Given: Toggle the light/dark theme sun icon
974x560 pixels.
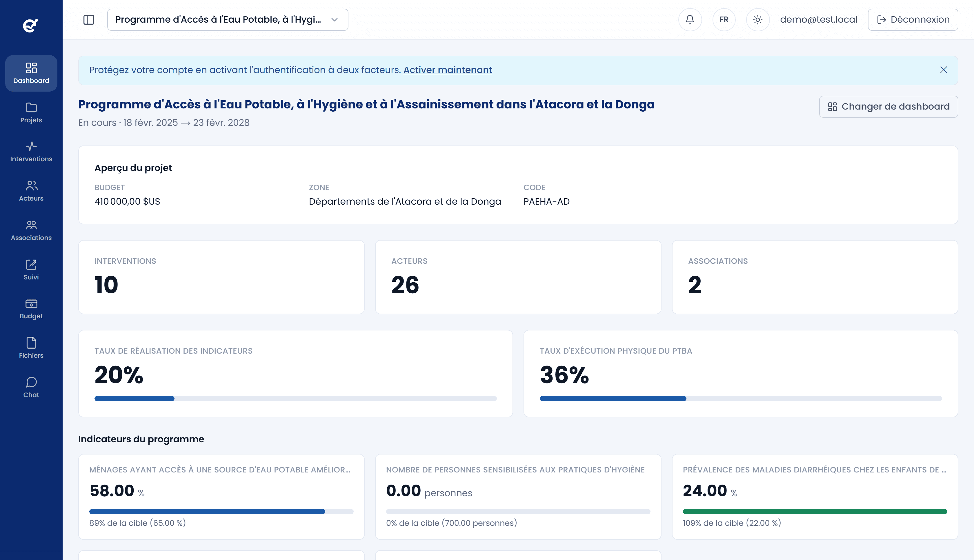Looking at the screenshot, I should point(757,20).
